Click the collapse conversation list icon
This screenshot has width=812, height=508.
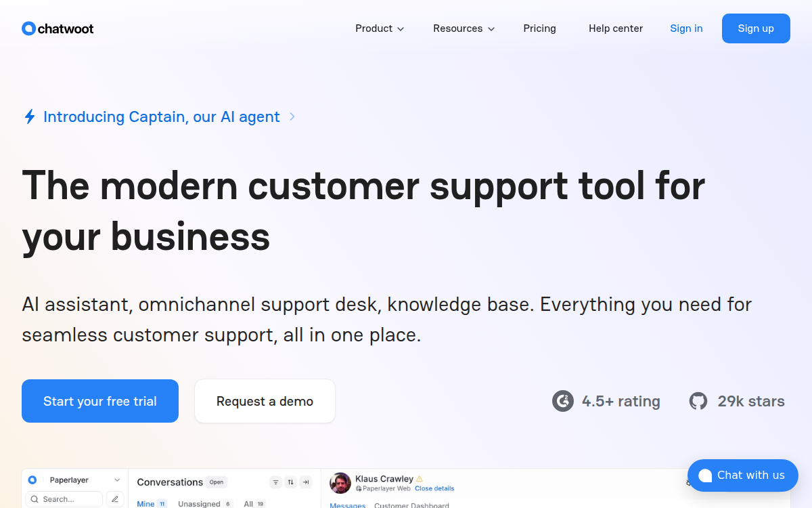[x=306, y=482]
